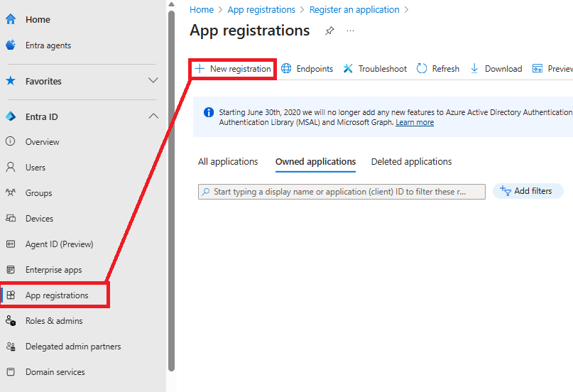The height and width of the screenshot is (392, 573).
Task: Open Entra agents from sidebar
Action: coord(48,45)
